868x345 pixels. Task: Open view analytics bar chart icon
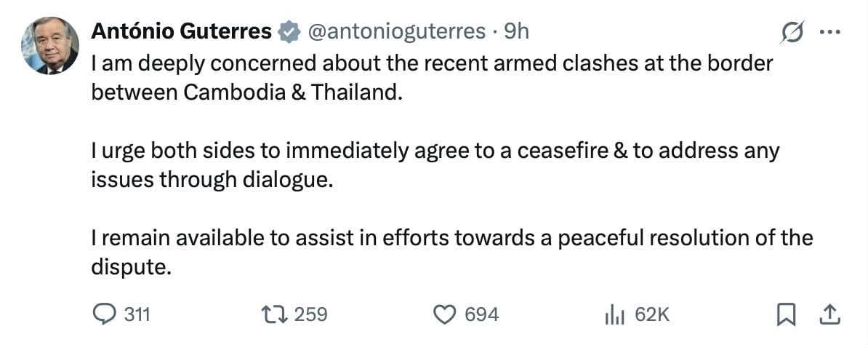coord(615,315)
